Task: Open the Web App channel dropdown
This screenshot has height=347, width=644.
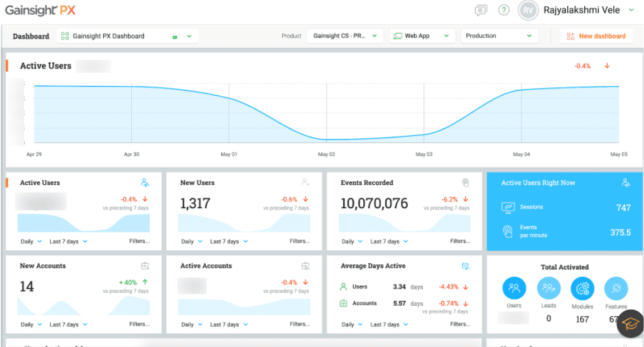Action: 422,36
